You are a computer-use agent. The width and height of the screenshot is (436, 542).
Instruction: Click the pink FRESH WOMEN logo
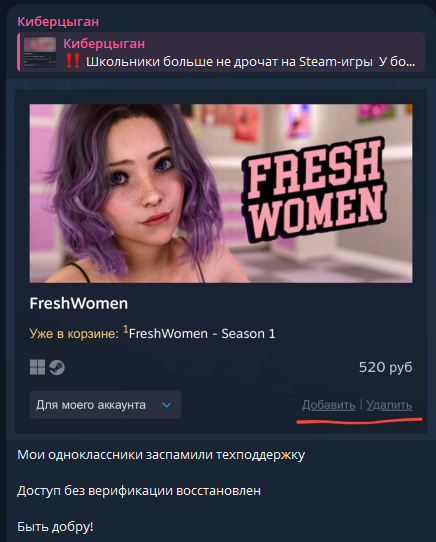[314, 190]
